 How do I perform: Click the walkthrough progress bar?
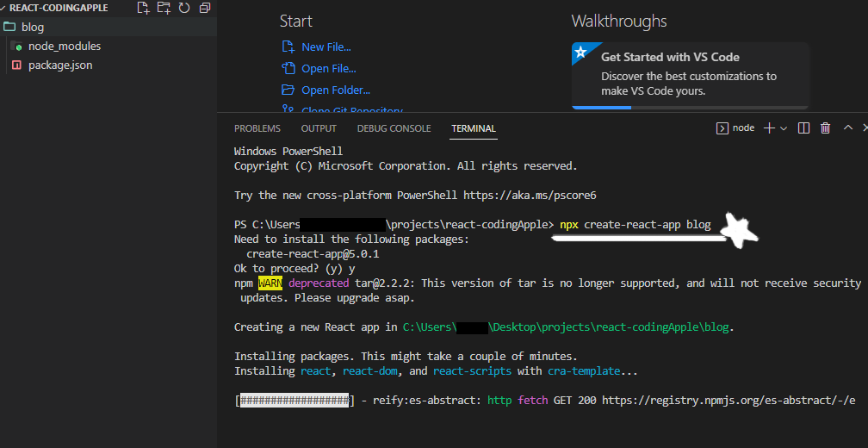pyautogui.click(x=691, y=107)
